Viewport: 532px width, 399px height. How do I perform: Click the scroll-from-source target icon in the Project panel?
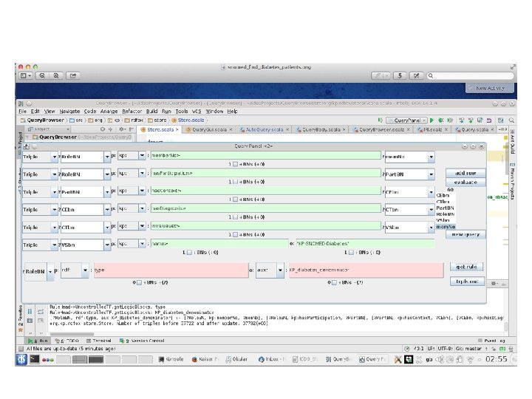(103, 129)
